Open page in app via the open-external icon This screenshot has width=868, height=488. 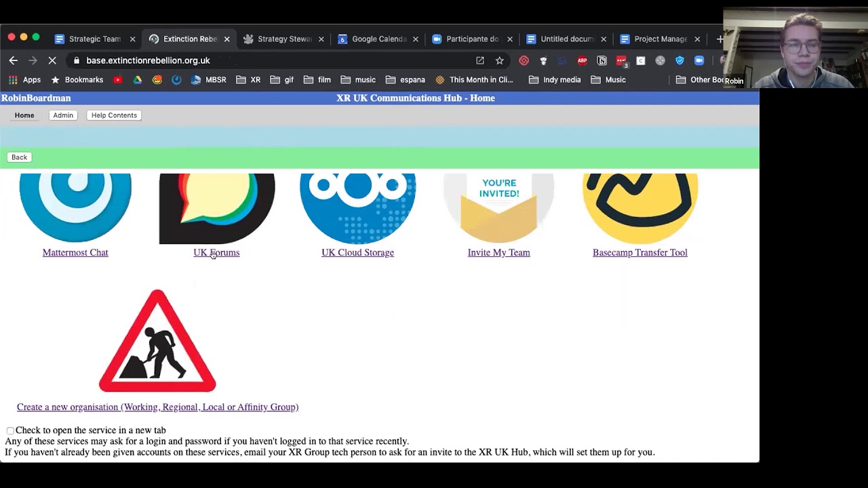click(x=480, y=60)
